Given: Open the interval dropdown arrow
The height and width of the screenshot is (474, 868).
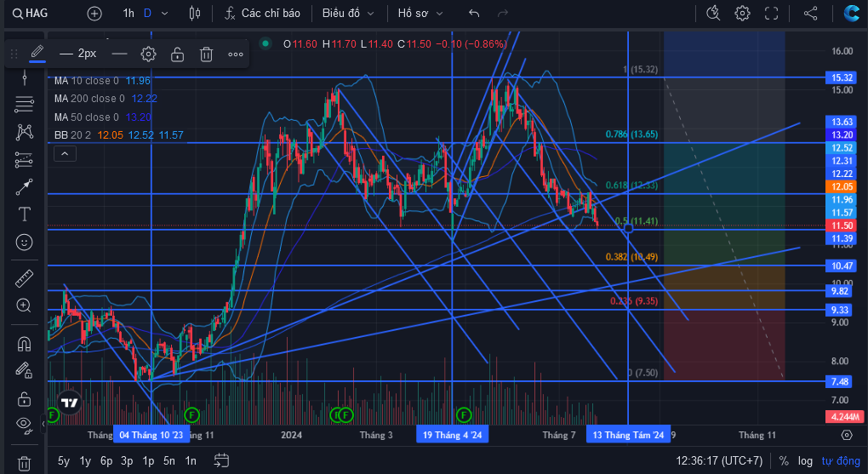Looking at the screenshot, I should [164, 14].
